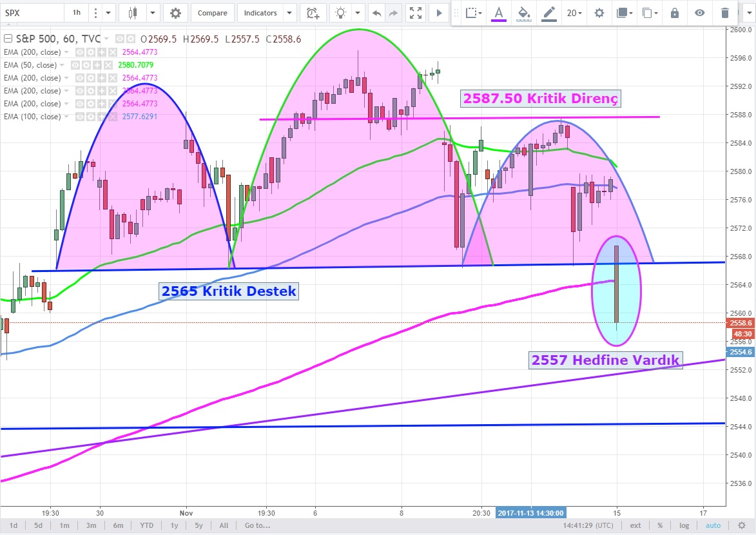Enter fullscreen mode for the chart
Screen dimensions: 756x535
click(416, 13)
